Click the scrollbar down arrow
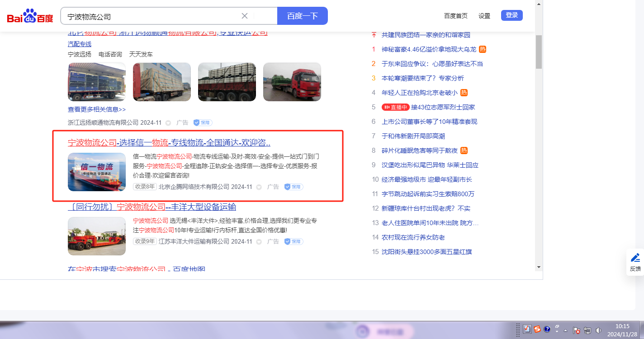 [539, 267]
